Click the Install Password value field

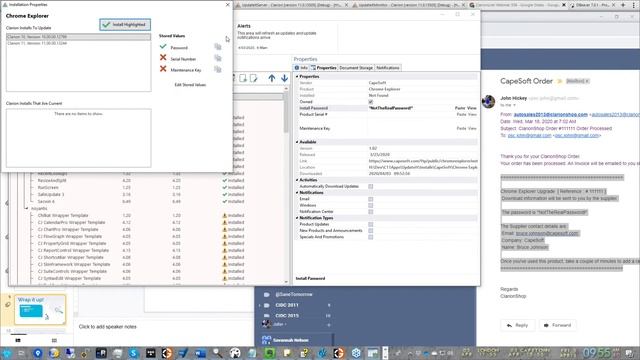(410, 108)
